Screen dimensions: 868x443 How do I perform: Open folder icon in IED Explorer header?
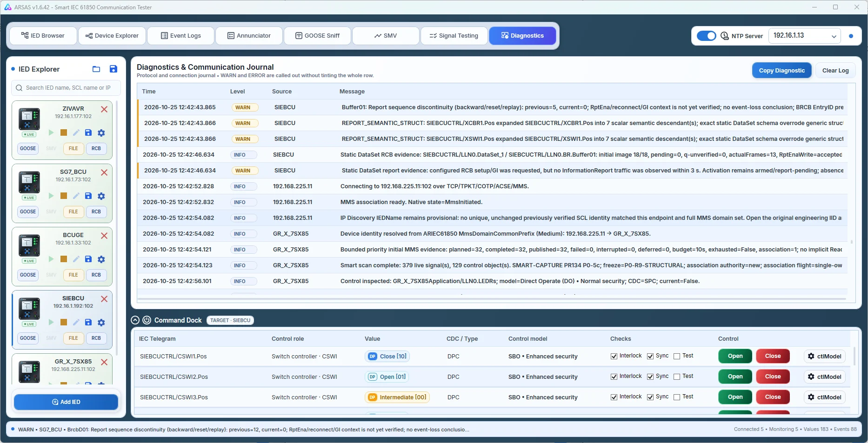pos(96,69)
